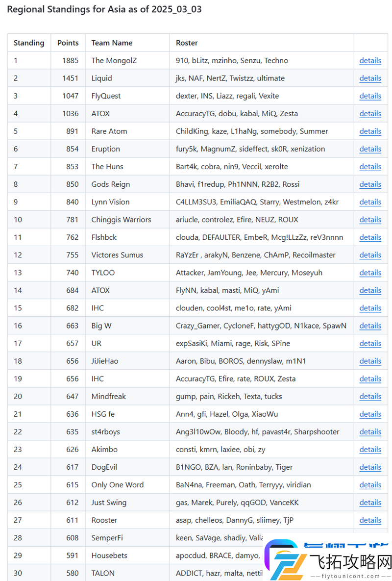Image resolution: width=392 pixels, height=581 pixels.
Task: Select the Only One Word team name
Action: coord(117,485)
